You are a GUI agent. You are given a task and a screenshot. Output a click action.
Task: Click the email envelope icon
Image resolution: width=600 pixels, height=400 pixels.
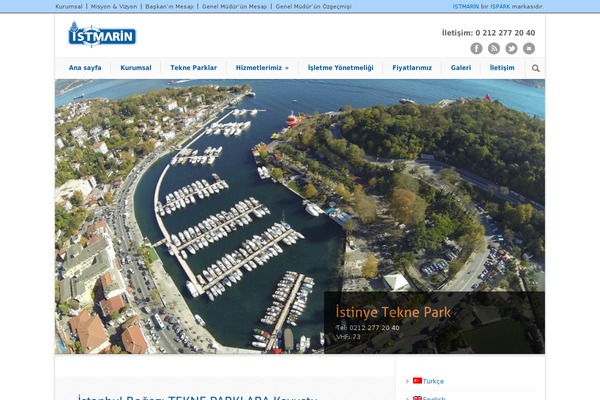[x=529, y=48]
